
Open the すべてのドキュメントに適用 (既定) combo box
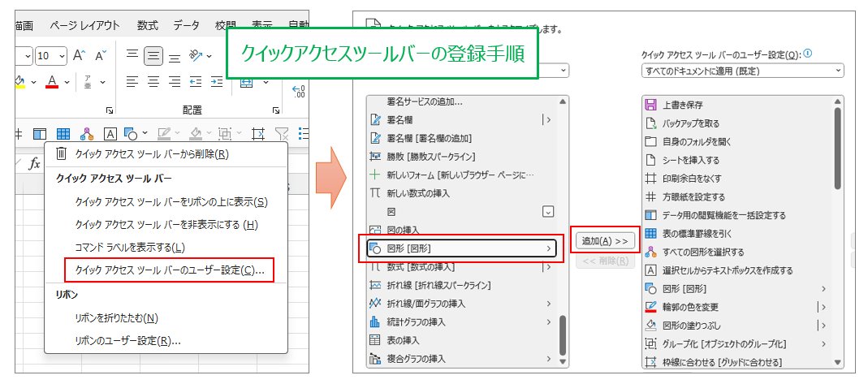coord(743,71)
